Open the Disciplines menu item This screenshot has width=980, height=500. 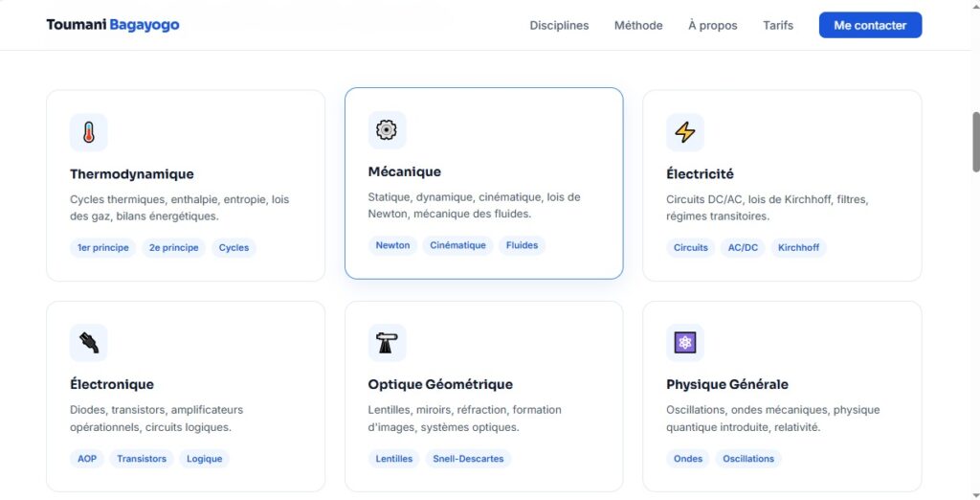pyautogui.click(x=559, y=25)
